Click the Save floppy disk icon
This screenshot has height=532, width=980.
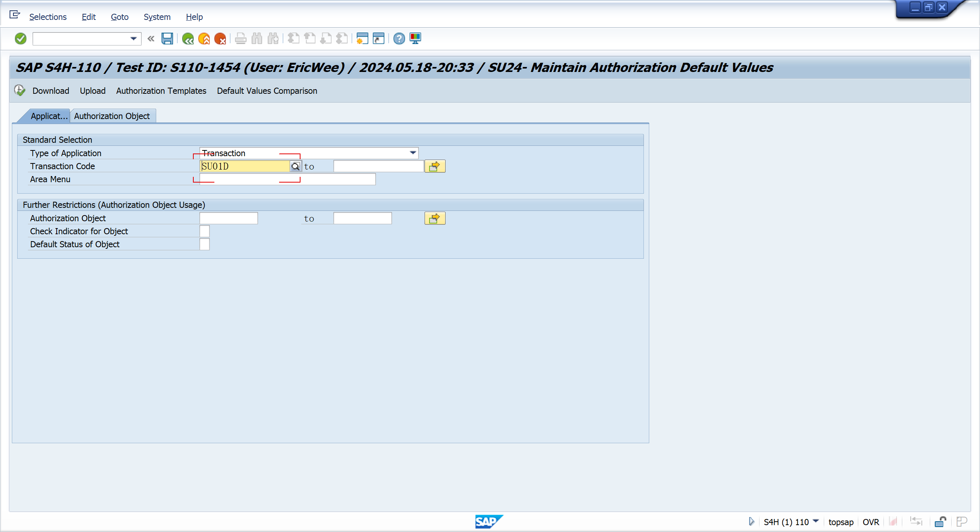167,39
